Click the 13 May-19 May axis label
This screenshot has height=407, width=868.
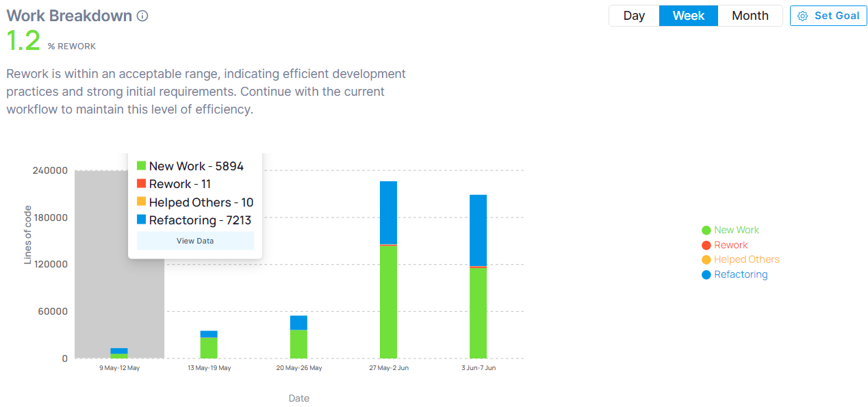[x=209, y=368]
